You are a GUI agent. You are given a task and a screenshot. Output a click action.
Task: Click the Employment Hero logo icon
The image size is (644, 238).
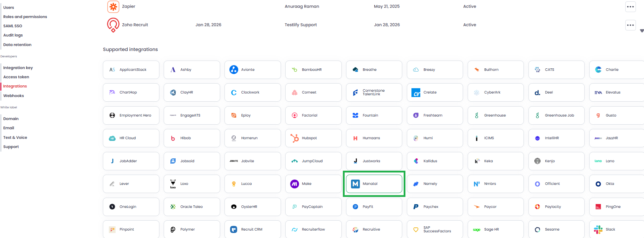coord(112,115)
